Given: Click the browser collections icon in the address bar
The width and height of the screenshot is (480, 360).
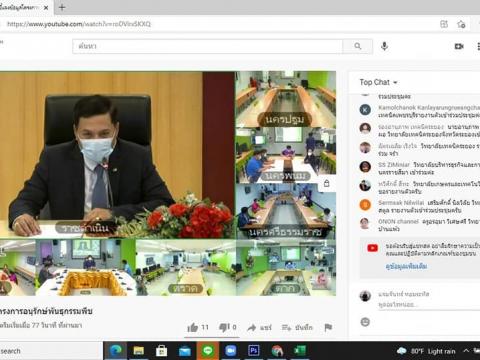Looking at the screenshot, I should [x=444, y=24].
